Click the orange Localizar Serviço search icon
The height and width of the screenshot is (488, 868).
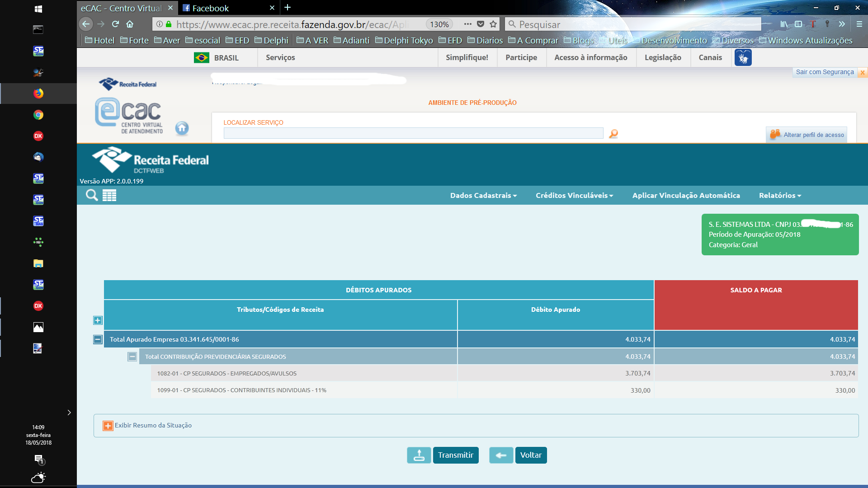click(613, 133)
